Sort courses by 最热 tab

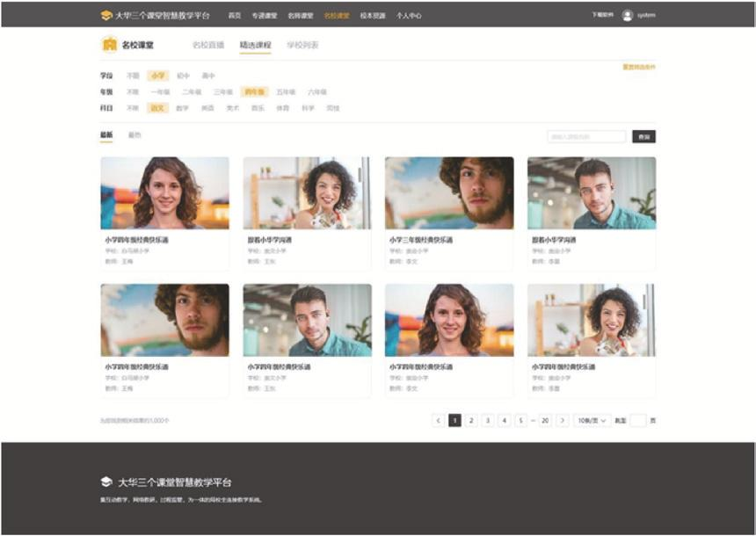(x=134, y=135)
